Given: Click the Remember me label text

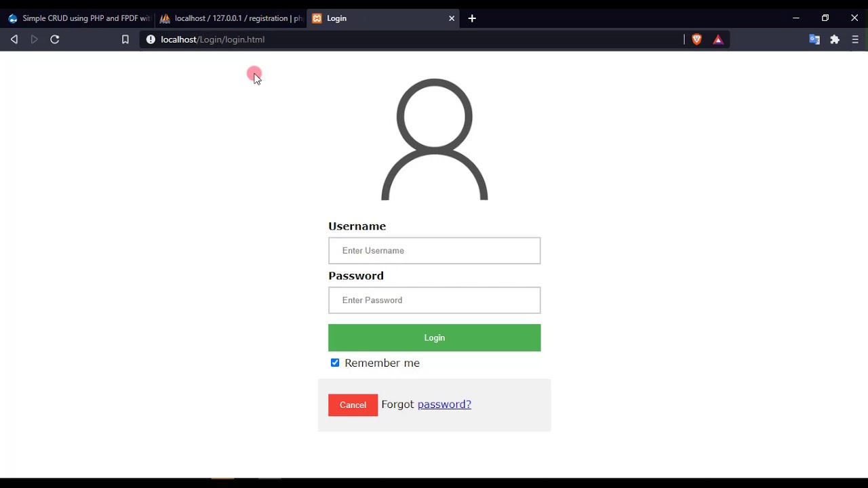Looking at the screenshot, I should point(382,363).
